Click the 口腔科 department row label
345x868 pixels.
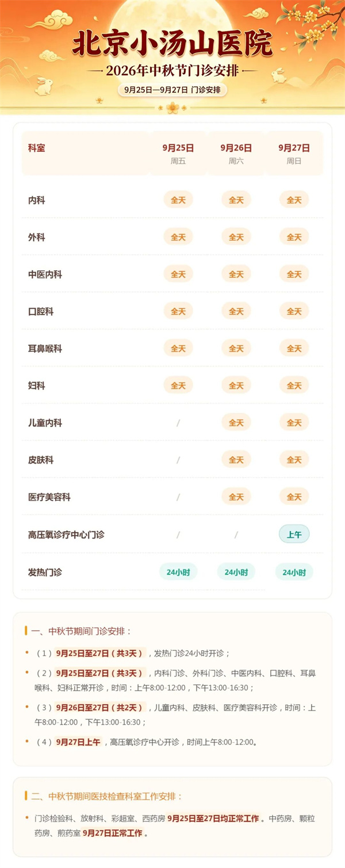click(41, 312)
